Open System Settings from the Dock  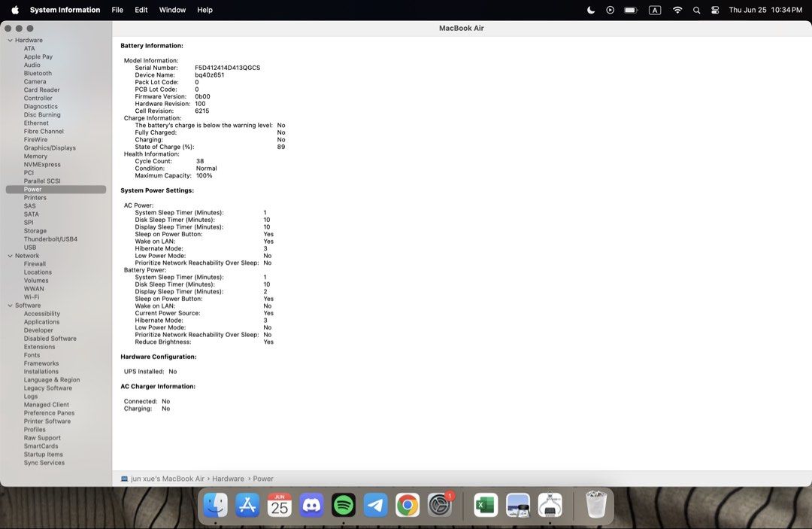(x=440, y=505)
